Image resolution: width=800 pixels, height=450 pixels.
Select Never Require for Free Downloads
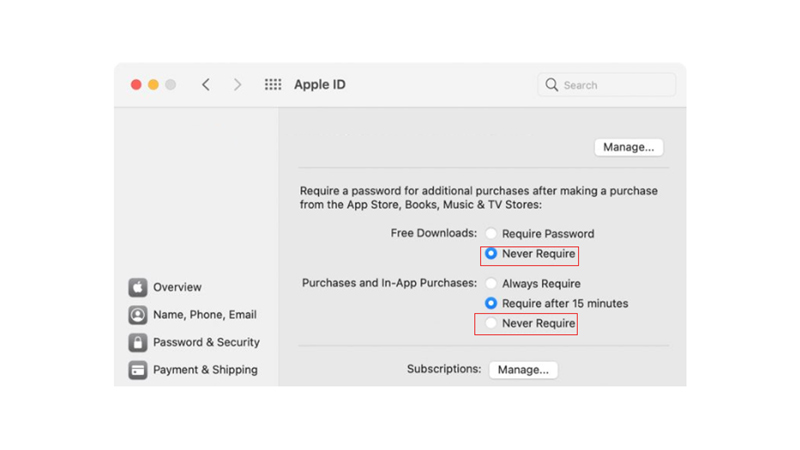coord(491,254)
